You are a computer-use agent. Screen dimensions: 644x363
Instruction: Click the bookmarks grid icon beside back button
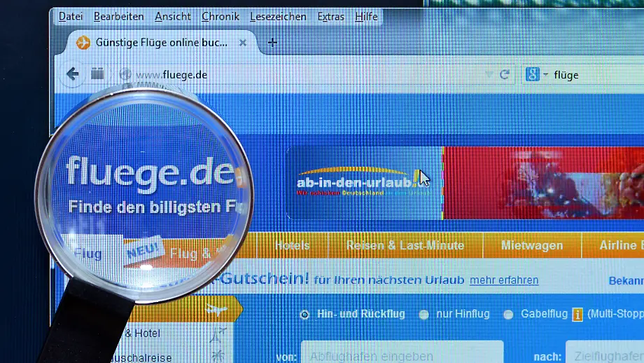pyautogui.click(x=97, y=74)
